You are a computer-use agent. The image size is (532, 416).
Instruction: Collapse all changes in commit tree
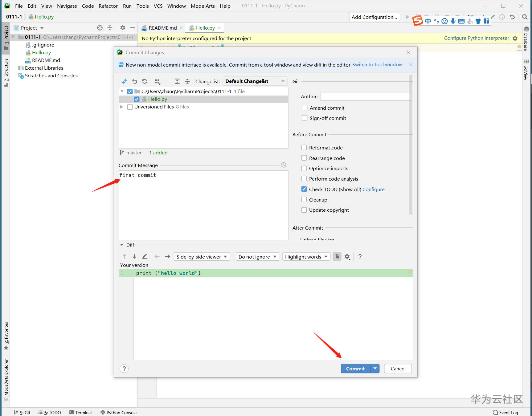[187, 81]
